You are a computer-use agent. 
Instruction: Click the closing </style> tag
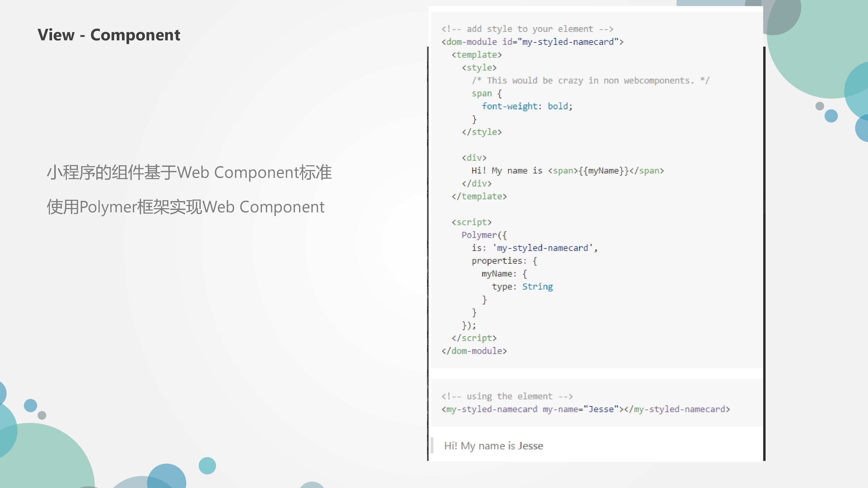pos(482,132)
